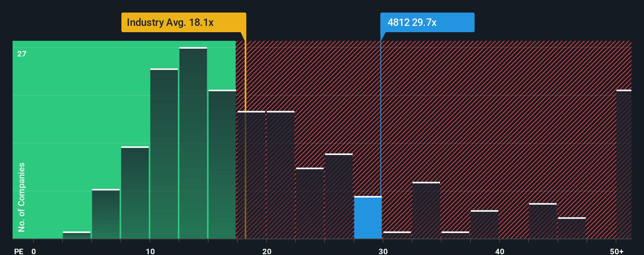The image size is (644, 255).
Task: Select the bar between PE 32 and 35
Action: point(426,210)
